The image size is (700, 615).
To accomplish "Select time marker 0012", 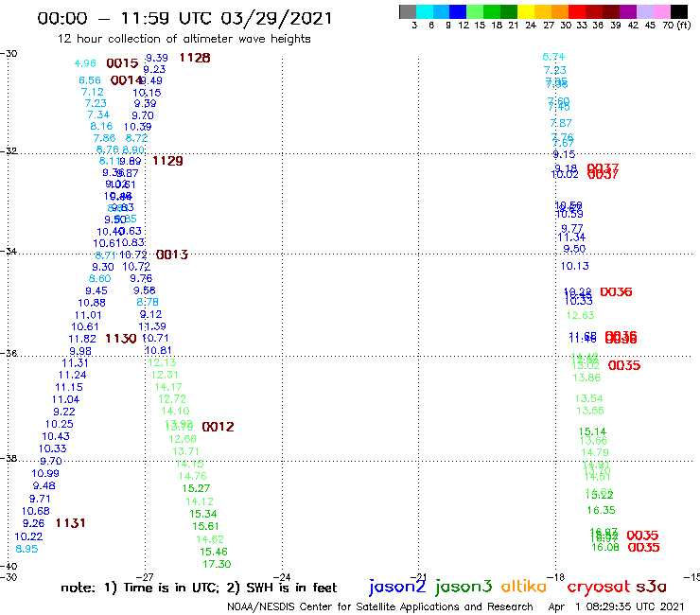I will pos(218,427).
